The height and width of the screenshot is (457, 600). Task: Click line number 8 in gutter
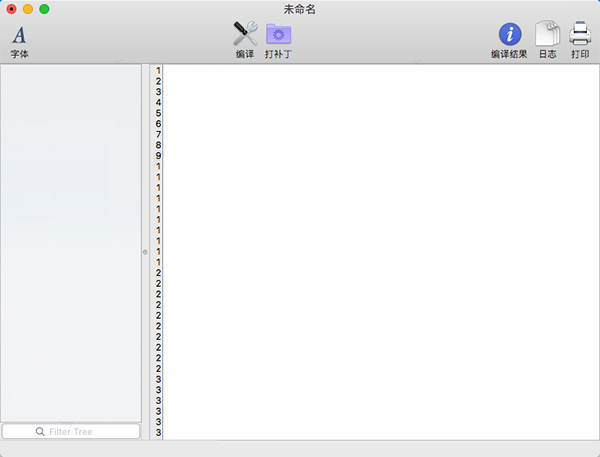pos(158,145)
